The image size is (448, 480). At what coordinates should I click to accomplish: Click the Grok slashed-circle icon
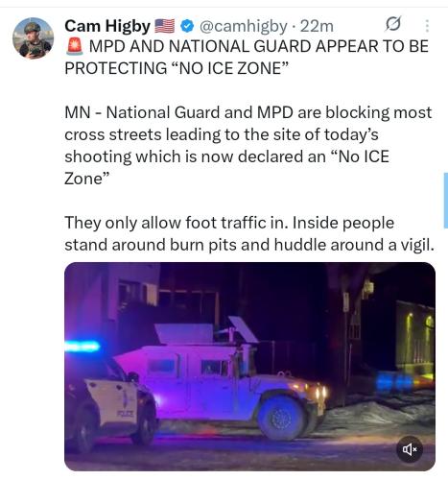click(x=392, y=24)
